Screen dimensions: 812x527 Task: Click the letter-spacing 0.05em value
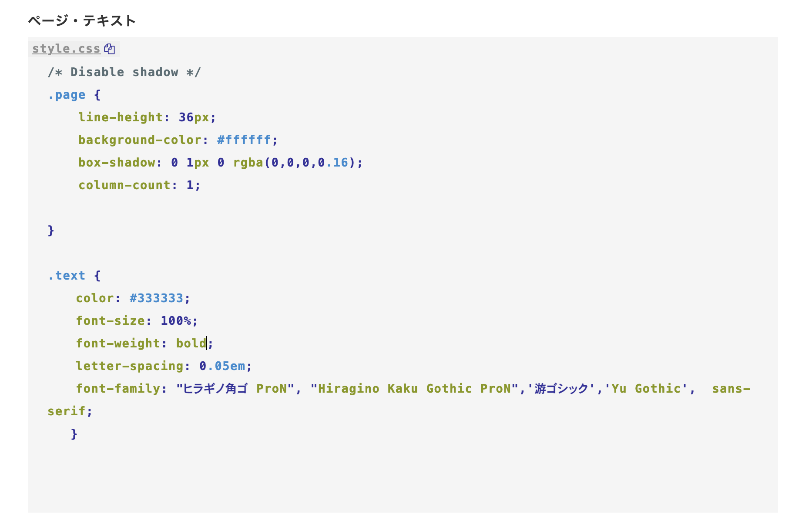click(222, 366)
